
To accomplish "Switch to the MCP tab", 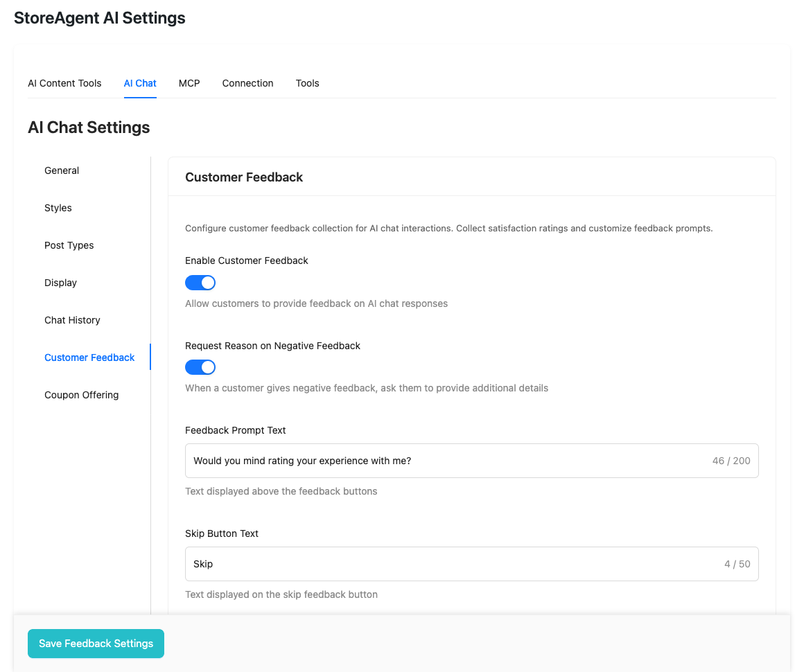I will click(x=189, y=83).
